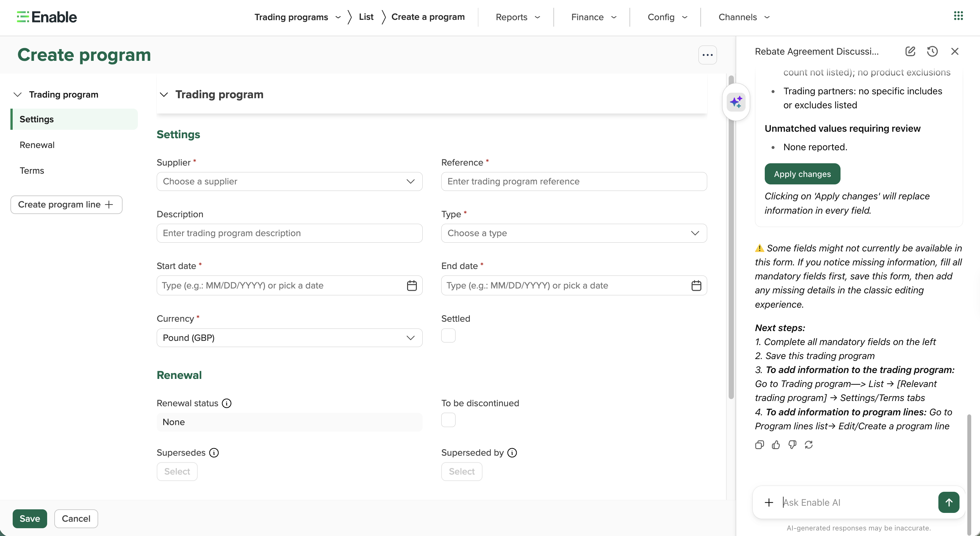Open Start date calendar picker
The height and width of the screenshot is (536, 980).
tap(412, 285)
